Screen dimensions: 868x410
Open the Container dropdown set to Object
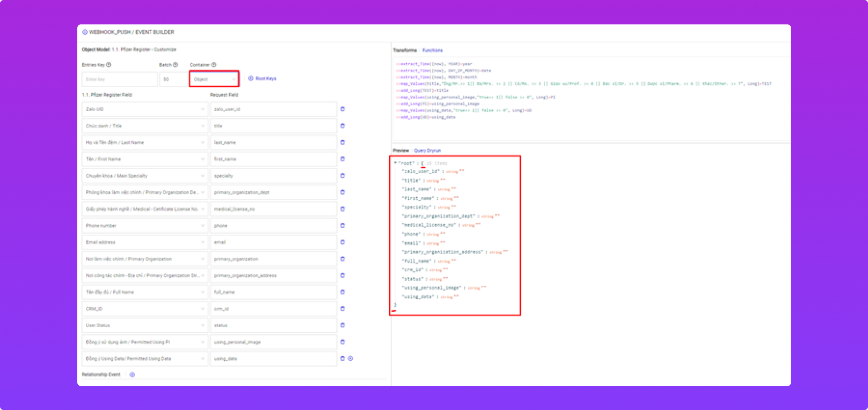(214, 79)
